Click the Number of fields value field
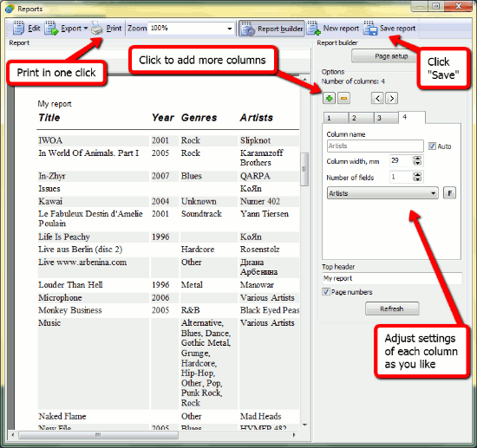This screenshot has height=448, width=477. click(402, 177)
